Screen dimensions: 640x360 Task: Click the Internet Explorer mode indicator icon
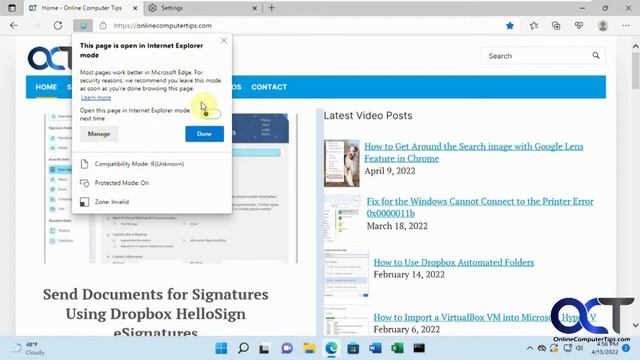(83, 25)
